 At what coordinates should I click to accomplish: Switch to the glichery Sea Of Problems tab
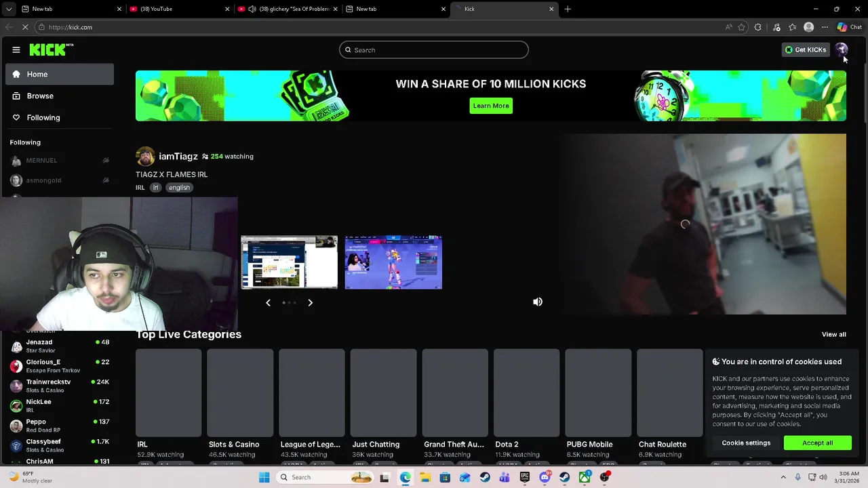[x=288, y=9]
